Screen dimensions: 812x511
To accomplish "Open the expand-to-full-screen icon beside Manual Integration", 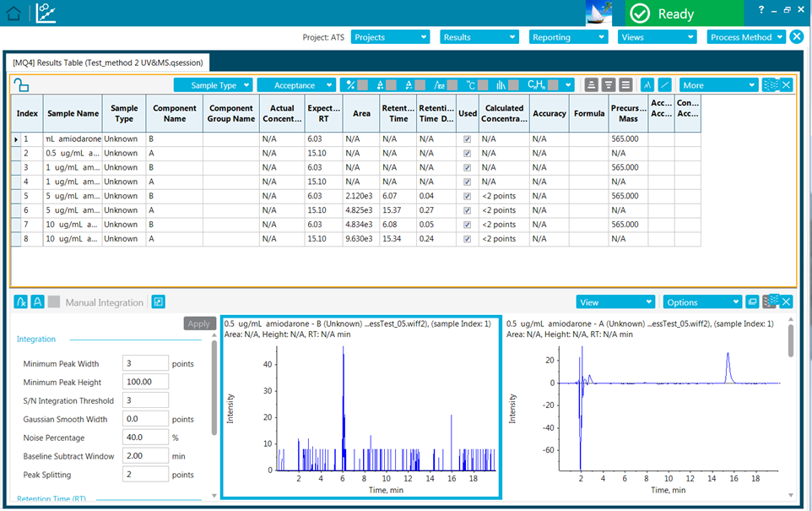I will (x=158, y=301).
